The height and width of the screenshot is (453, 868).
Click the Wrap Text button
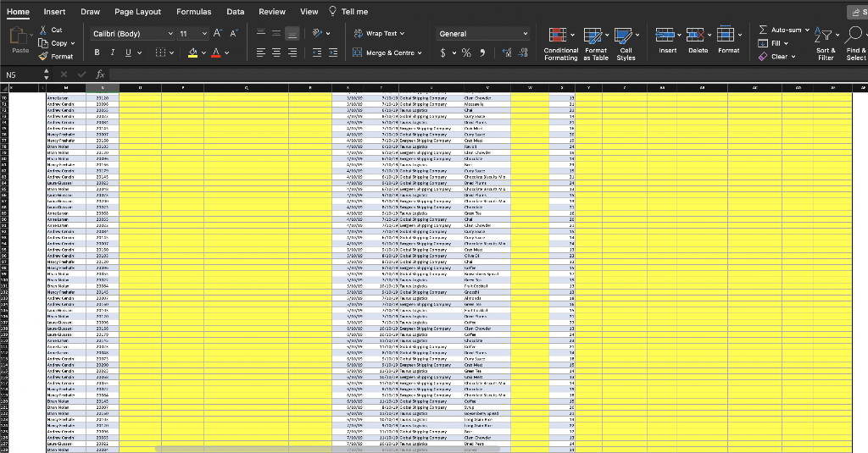[376, 34]
